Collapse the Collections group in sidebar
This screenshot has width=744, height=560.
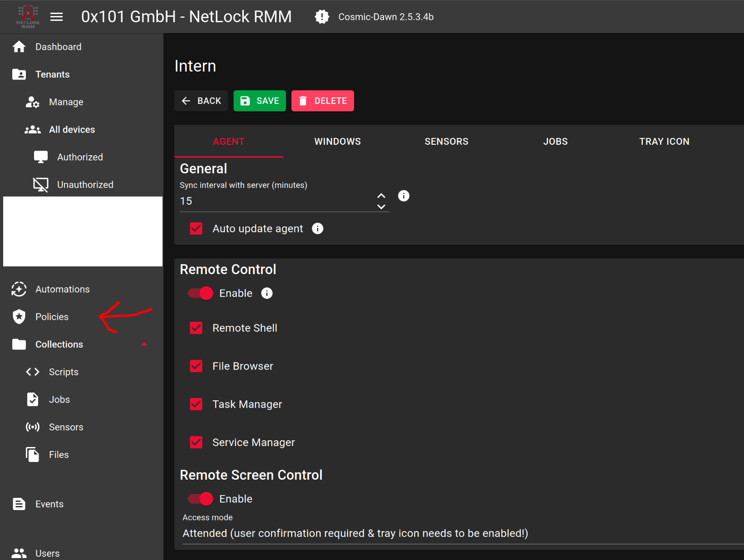click(144, 344)
